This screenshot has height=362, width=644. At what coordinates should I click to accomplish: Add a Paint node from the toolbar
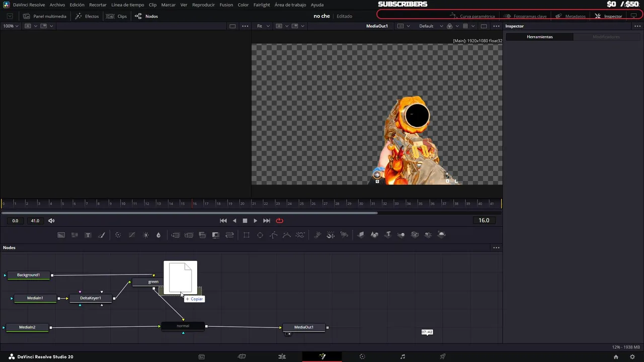click(x=102, y=235)
